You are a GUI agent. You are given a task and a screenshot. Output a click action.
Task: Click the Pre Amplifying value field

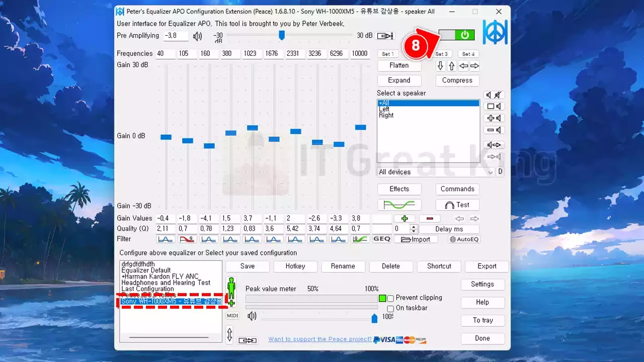[176, 36]
